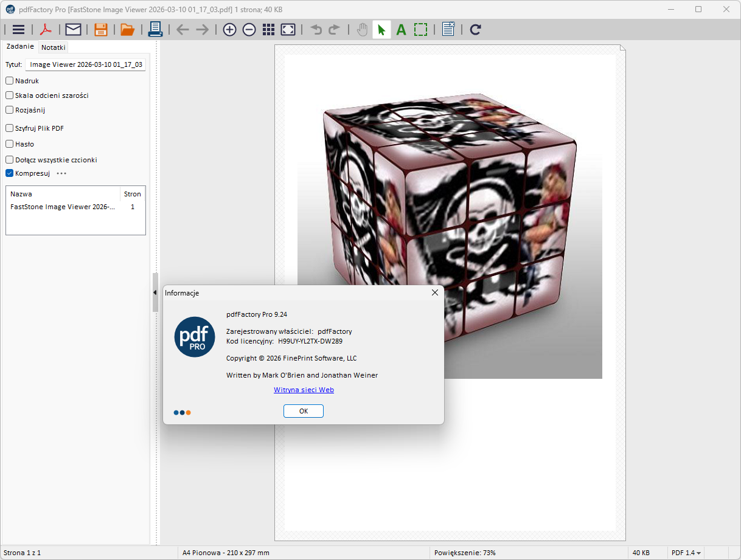The width and height of the screenshot is (741, 560).
Task: Collapse the side panel arrow handle
Action: [155, 292]
